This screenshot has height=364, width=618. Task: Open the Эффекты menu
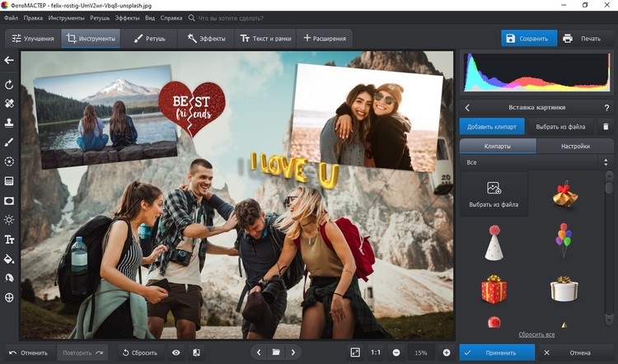pos(127,18)
